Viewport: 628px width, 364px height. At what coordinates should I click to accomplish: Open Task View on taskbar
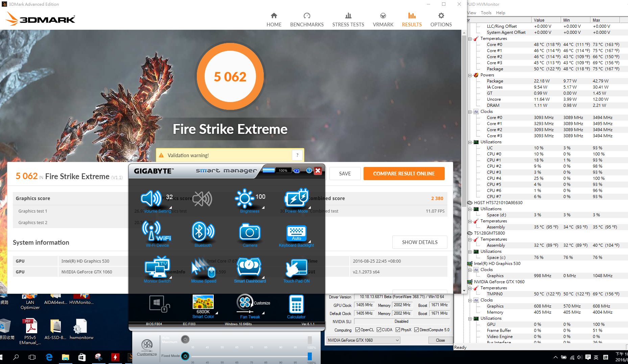coord(32,357)
